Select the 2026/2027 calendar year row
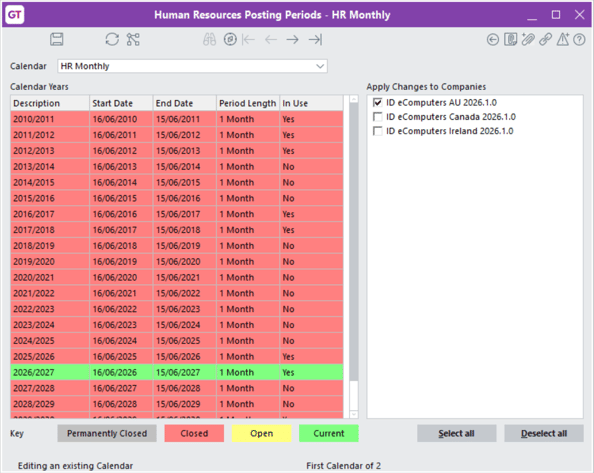This screenshot has height=473, width=594. point(177,372)
